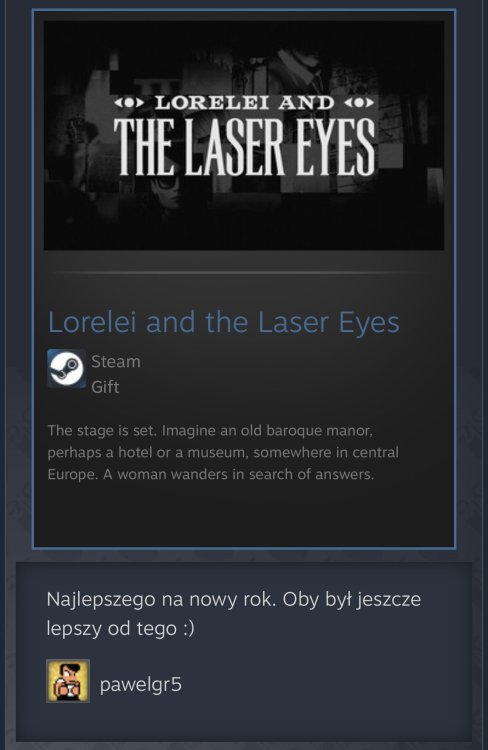Open the Lorelei and the Laser Eyes title link
The image size is (488, 750).
[223, 322]
